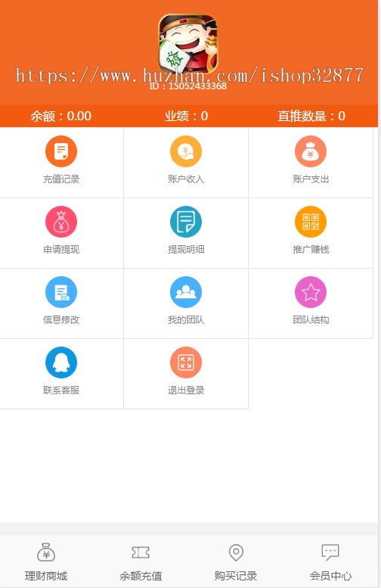The height and width of the screenshot is (588, 381).
Task: View the 我的团队 my team icon
Action: pyautogui.click(x=186, y=292)
